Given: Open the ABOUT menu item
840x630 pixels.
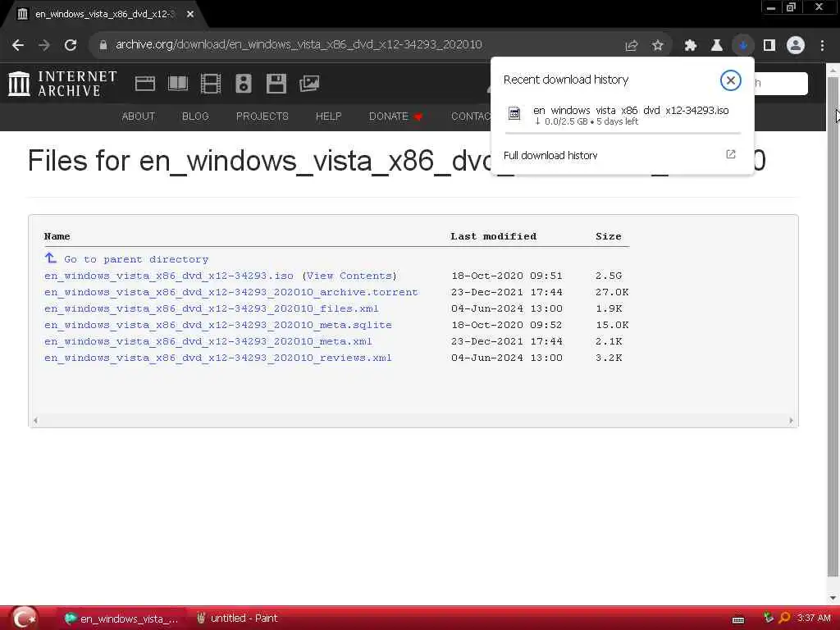Looking at the screenshot, I should tap(138, 116).
